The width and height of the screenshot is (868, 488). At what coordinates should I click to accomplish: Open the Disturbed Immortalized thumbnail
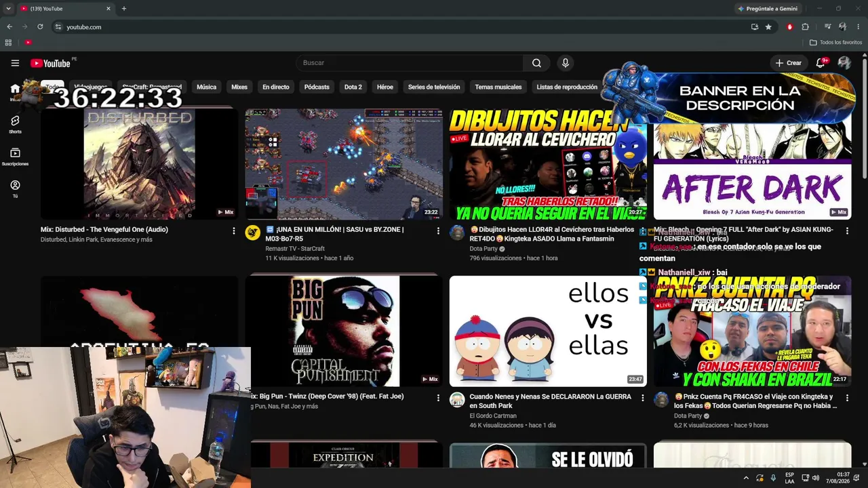pos(139,163)
